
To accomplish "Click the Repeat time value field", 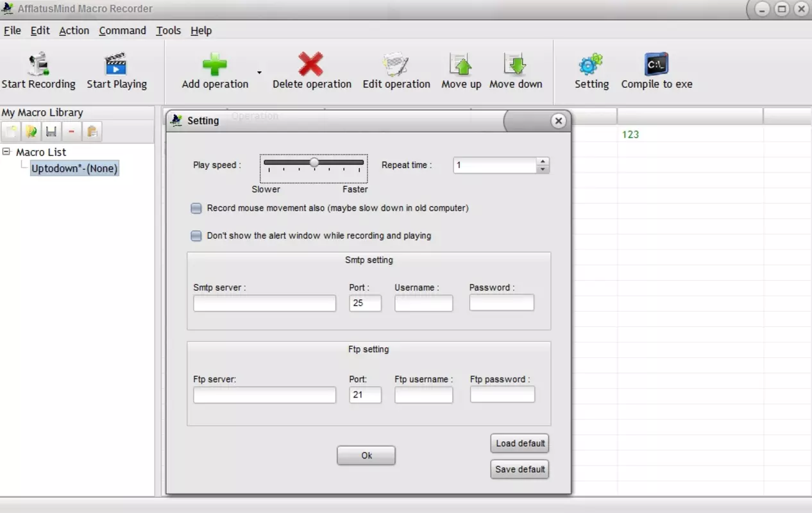I will pos(495,165).
